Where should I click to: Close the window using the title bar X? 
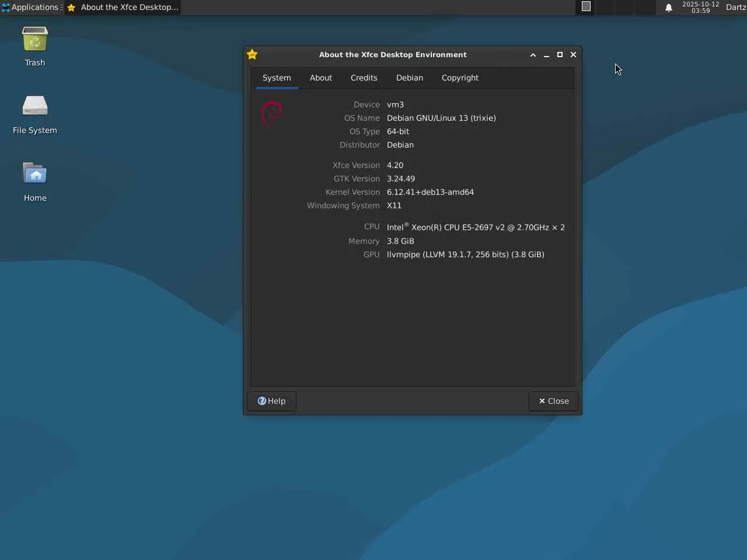[x=573, y=55]
